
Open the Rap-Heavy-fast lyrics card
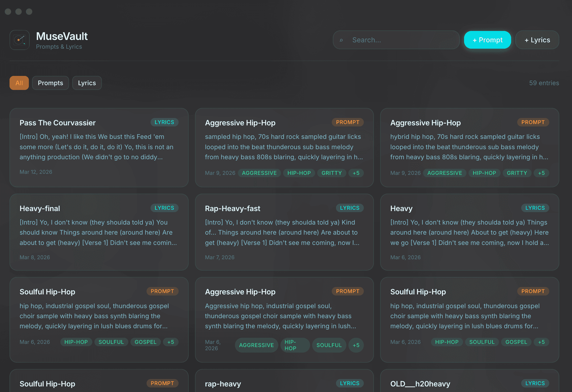tap(284, 232)
